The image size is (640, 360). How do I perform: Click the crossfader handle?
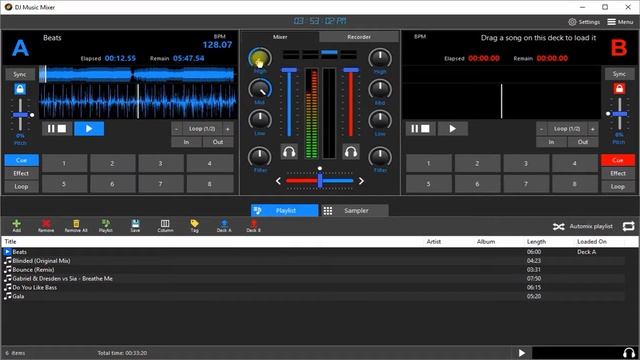[x=320, y=180]
